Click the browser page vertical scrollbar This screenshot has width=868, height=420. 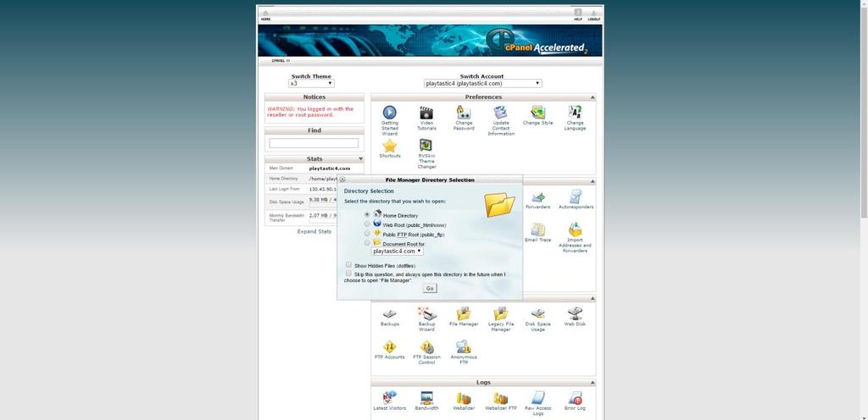click(864, 111)
